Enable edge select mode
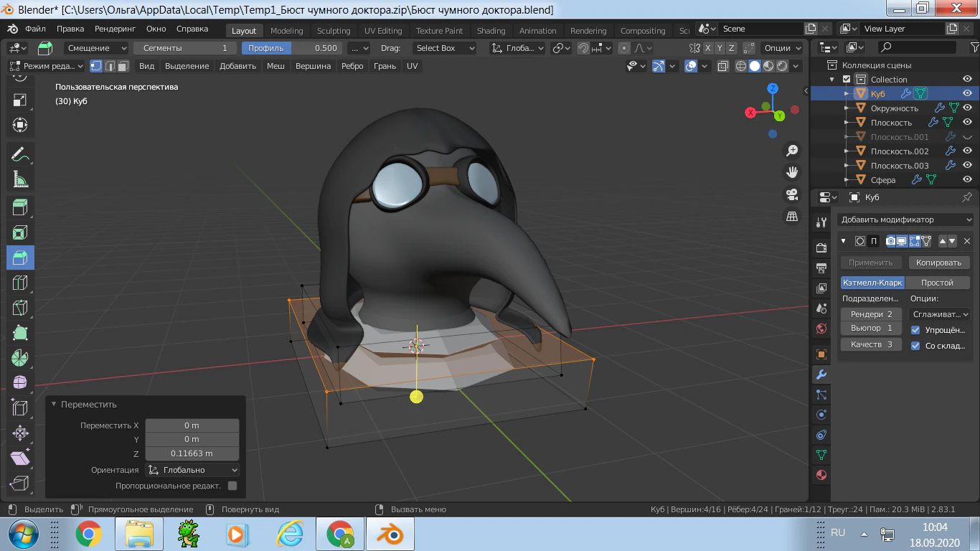The width and height of the screenshot is (980, 551). click(110, 66)
